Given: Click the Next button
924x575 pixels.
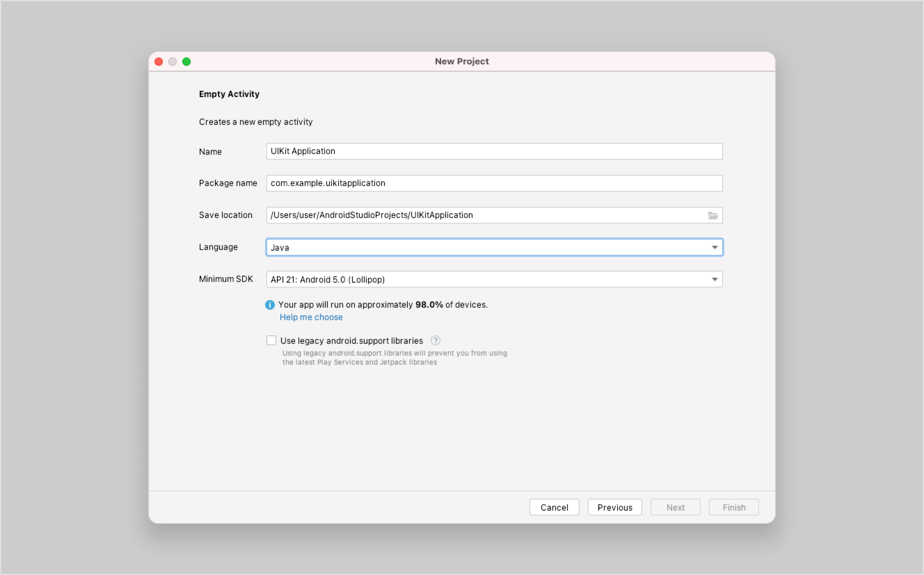Looking at the screenshot, I should [x=675, y=507].
